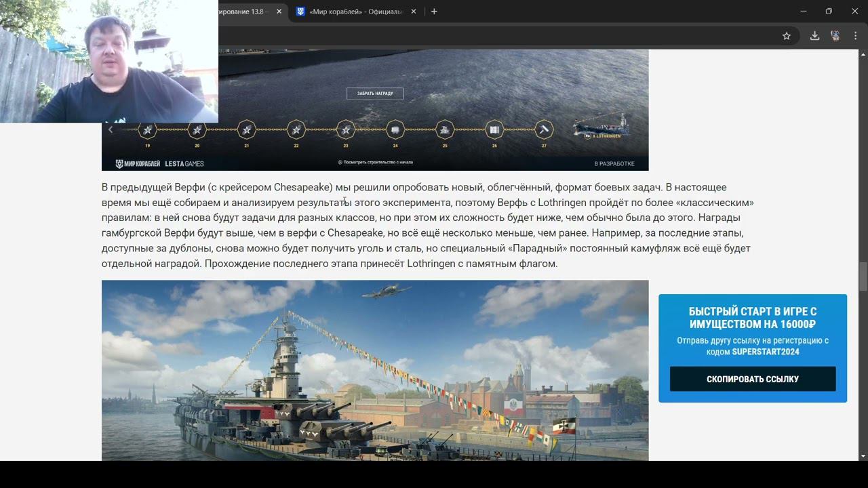Screen dimensions: 868x488
Task: Select shipyard stage 25 reward icon
Action: (x=445, y=129)
